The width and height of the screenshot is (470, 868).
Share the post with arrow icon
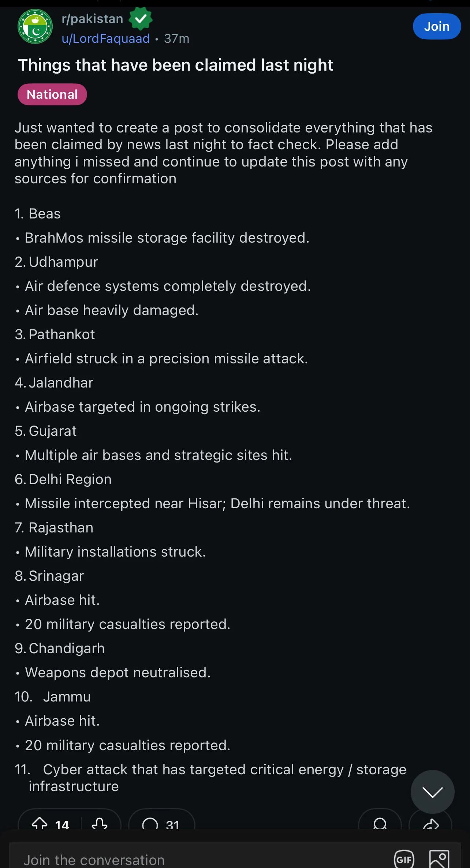click(x=430, y=824)
